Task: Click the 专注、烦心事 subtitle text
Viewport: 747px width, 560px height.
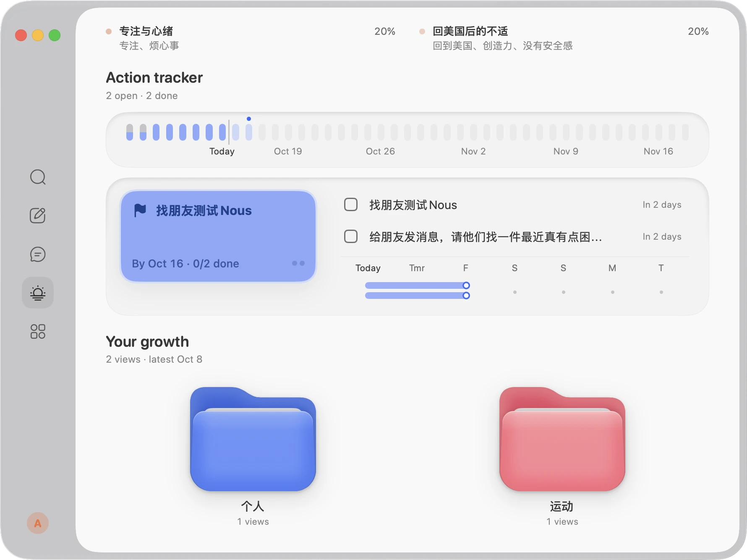Action: (x=149, y=45)
